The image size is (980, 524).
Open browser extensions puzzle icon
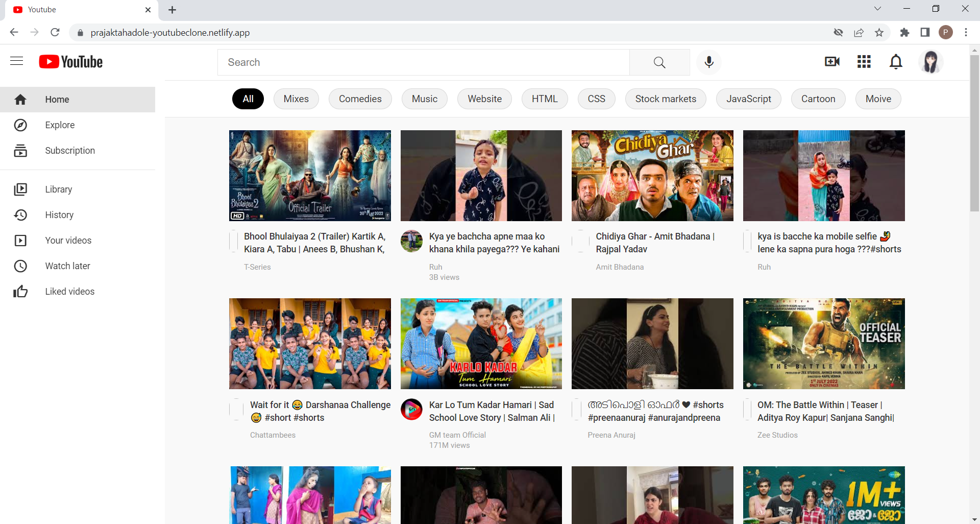(x=904, y=33)
